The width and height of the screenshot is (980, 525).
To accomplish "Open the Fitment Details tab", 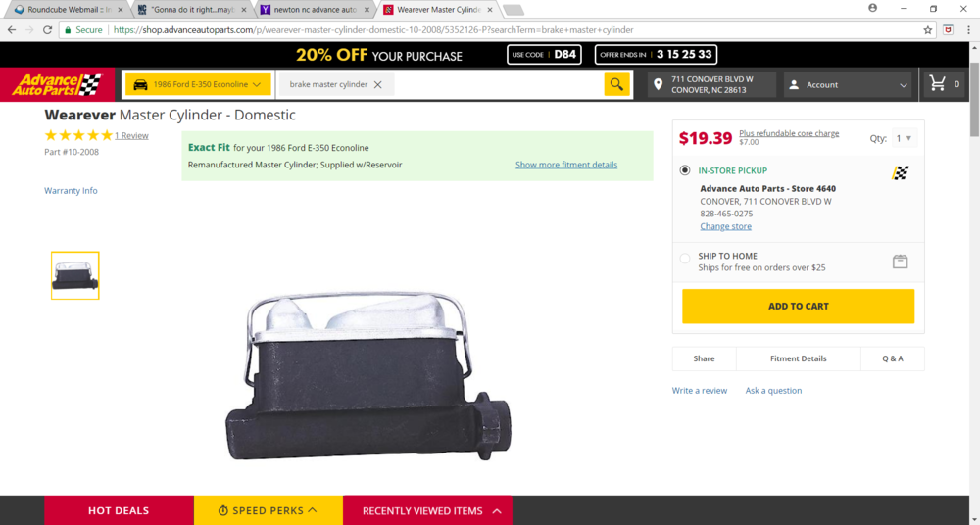I will click(x=798, y=358).
